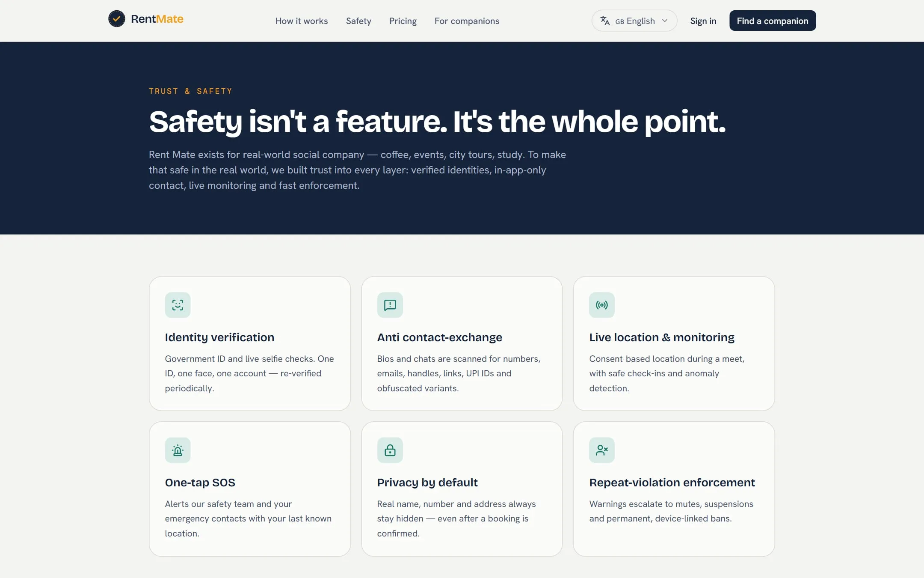This screenshot has width=924, height=578.
Task: Click the 'Alerts our safety team' description
Action: (248, 518)
